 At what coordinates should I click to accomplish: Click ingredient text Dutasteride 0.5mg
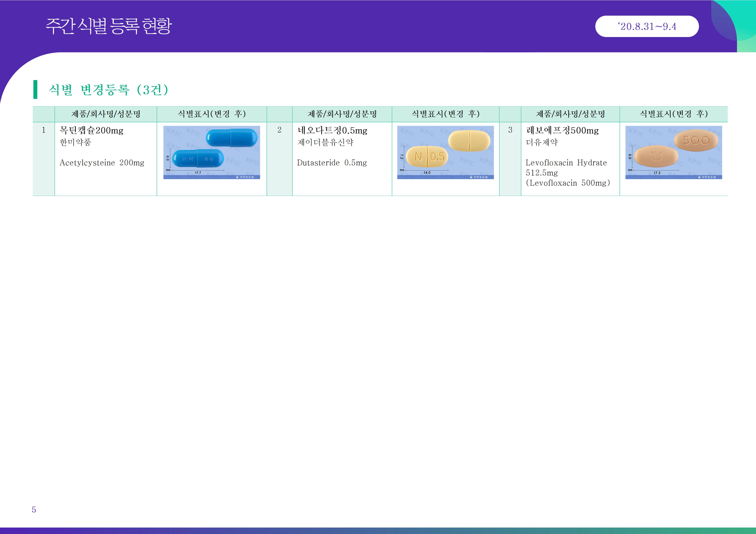332,163
